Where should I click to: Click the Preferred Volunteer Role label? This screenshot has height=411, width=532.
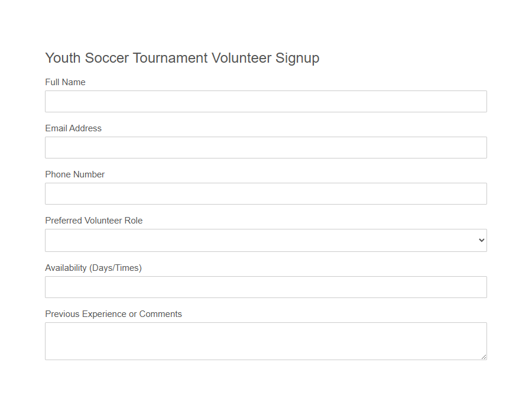[x=93, y=221]
